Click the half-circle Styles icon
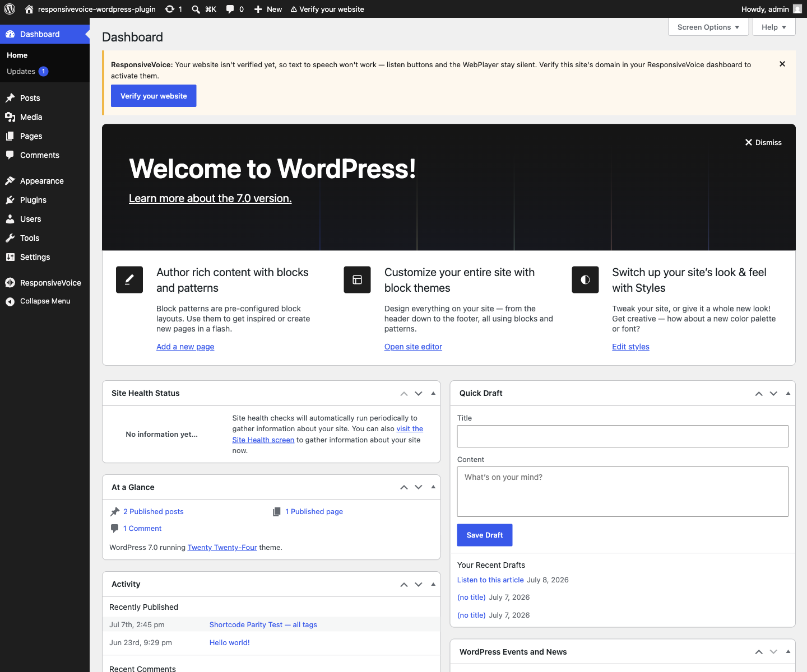Image resolution: width=807 pixels, height=672 pixels. coord(585,279)
